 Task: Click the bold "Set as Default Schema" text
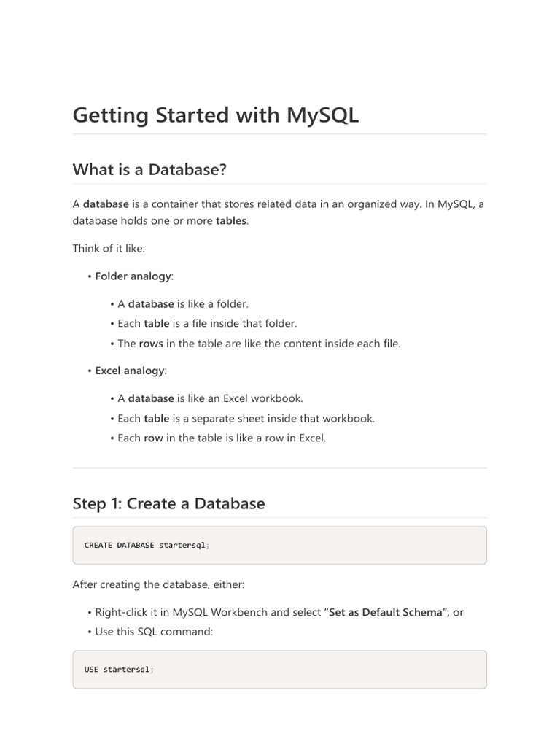click(x=386, y=612)
